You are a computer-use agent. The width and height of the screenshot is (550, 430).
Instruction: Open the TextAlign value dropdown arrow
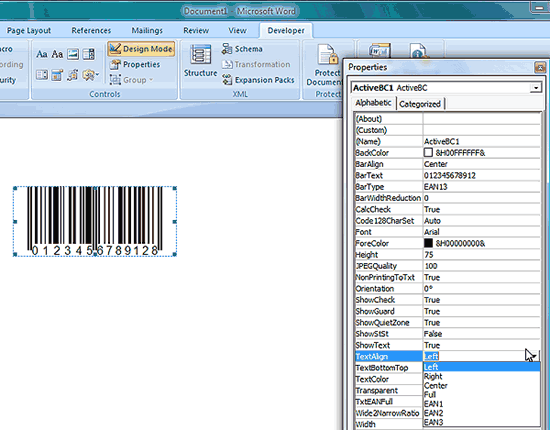pyautogui.click(x=534, y=356)
